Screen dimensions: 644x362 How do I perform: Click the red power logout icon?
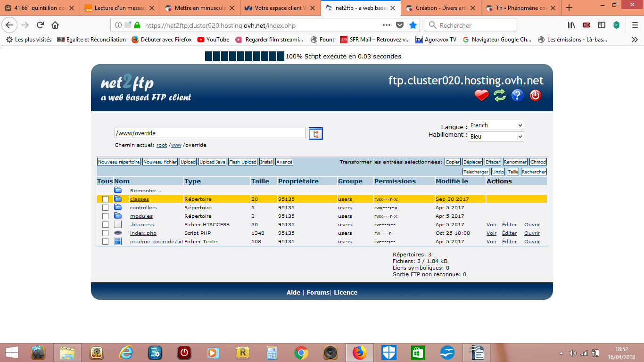point(535,95)
